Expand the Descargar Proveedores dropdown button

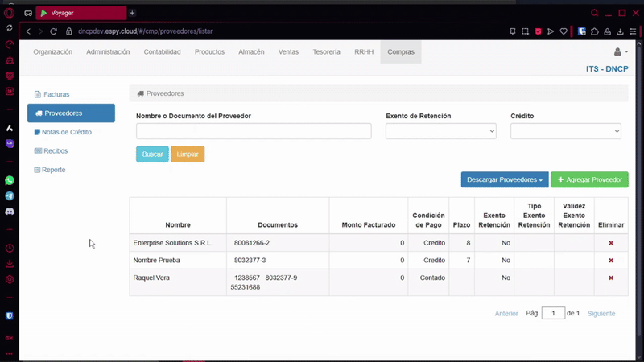pos(504,180)
